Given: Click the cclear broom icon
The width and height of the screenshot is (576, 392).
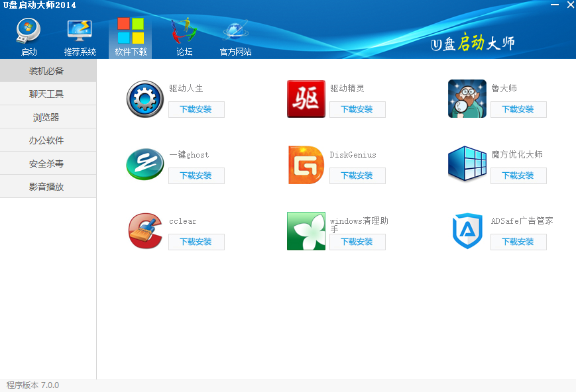Looking at the screenshot, I should click(145, 231).
